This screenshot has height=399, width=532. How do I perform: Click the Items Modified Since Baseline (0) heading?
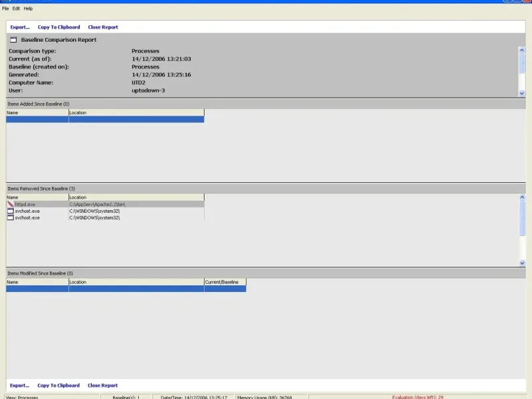pos(40,273)
